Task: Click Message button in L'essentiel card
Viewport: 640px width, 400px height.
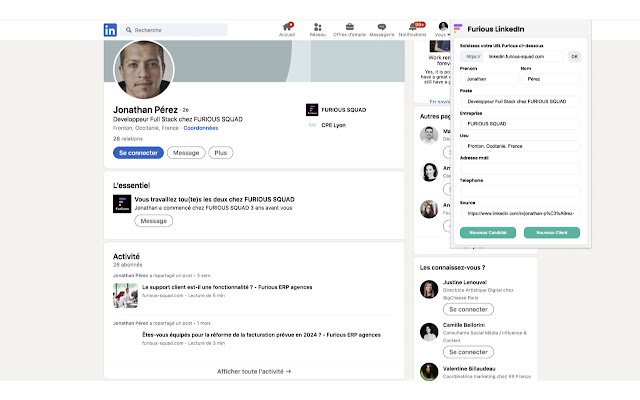Action: pos(153,221)
